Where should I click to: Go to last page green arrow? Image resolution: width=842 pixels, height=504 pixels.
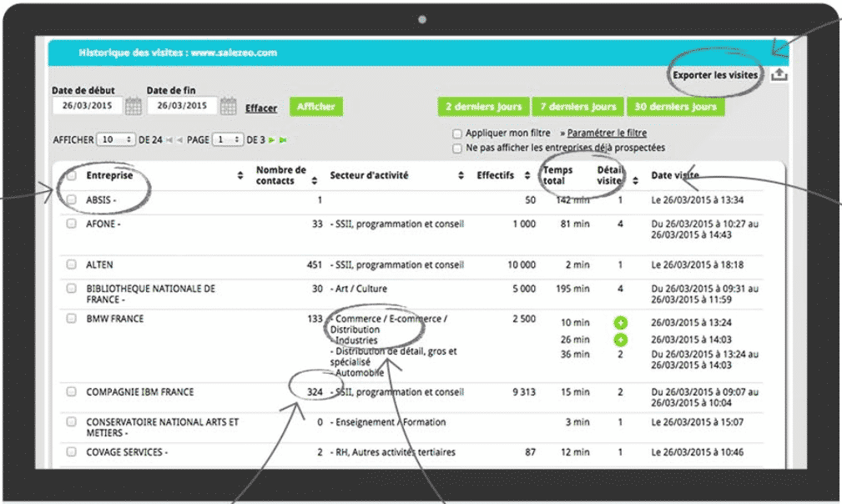coord(283,140)
